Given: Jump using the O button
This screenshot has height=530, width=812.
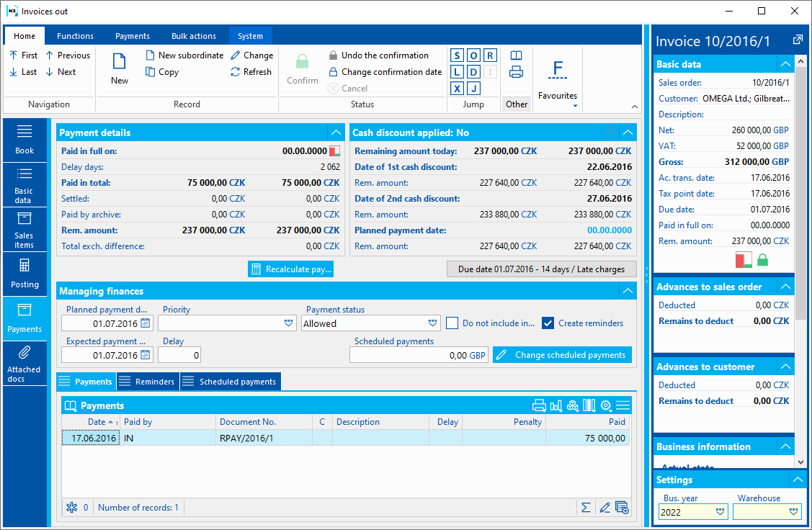Looking at the screenshot, I should 473,55.
